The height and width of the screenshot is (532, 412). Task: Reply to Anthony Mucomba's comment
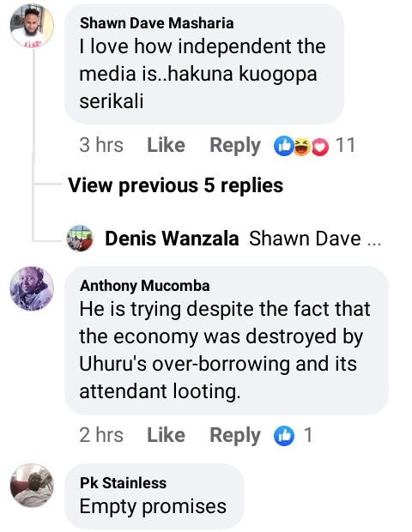tap(235, 436)
